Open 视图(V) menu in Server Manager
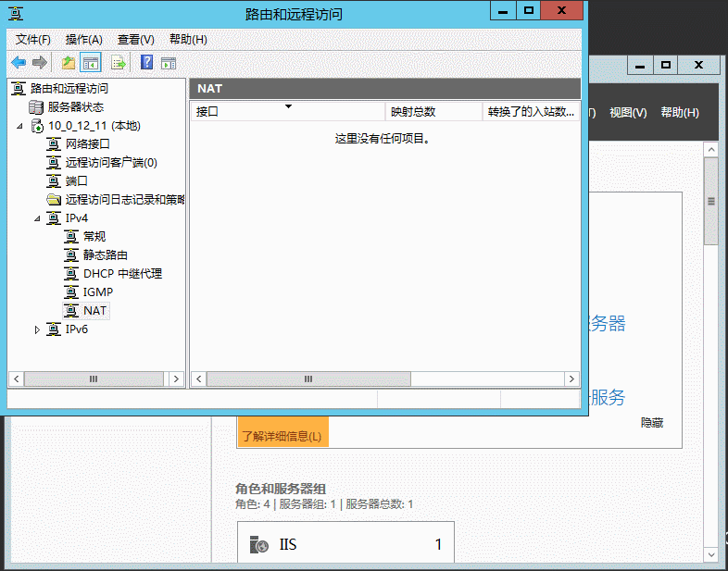This screenshot has width=728, height=571. tap(628, 112)
